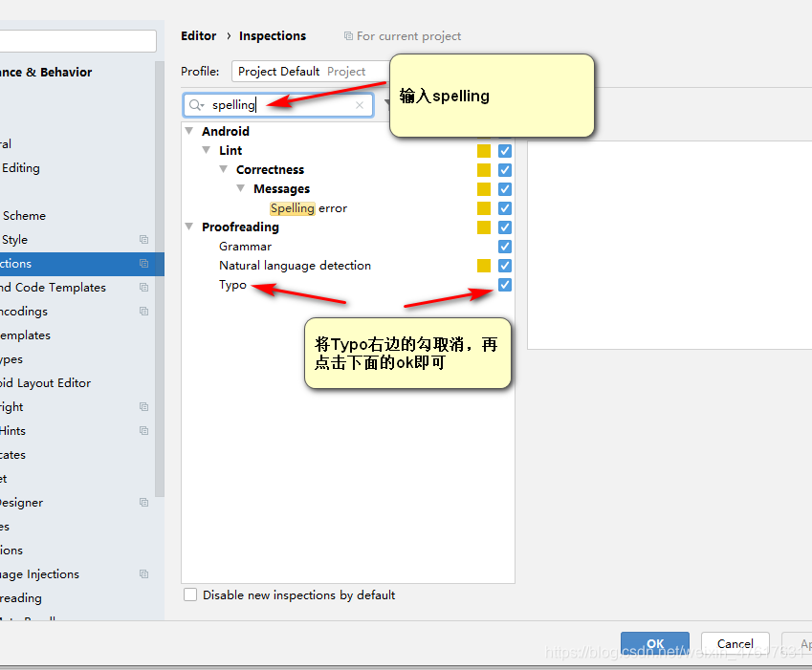Click severity color swatch for Correctness
This screenshot has width=812, height=670.
(484, 170)
